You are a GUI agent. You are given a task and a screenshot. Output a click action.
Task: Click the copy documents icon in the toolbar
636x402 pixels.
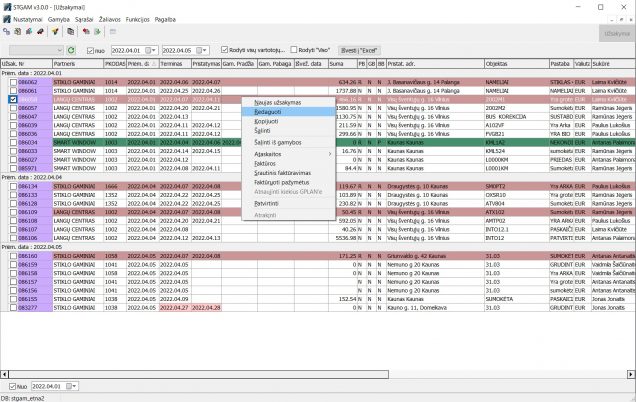point(68,32)
